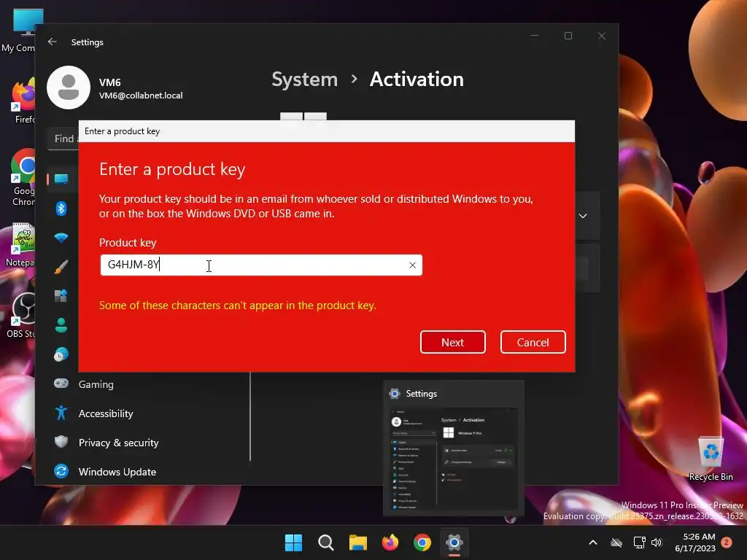Minimize the Settings window
This screenshot has width=747, height=560.
pyautogui.click(x=535, y=36)
